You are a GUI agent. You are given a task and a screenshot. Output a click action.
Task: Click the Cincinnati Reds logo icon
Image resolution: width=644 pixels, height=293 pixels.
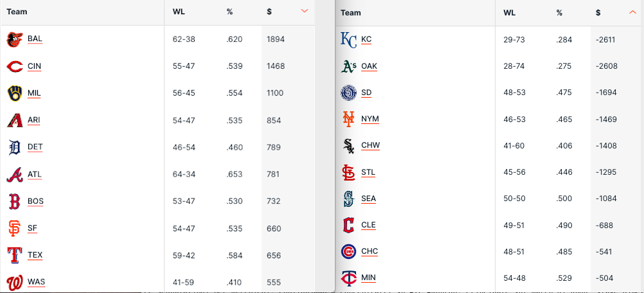[x=14, y=67]
